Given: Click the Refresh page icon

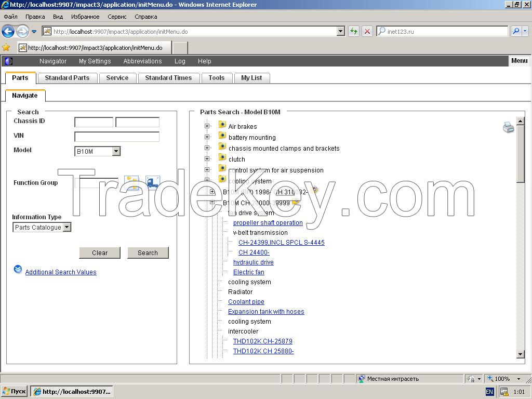Looking at the screenshot, I should [353, 32].
